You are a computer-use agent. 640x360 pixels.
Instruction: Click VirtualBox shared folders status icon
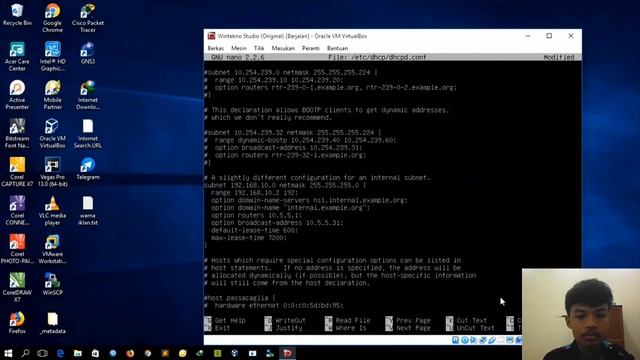(x=501, y=340)
